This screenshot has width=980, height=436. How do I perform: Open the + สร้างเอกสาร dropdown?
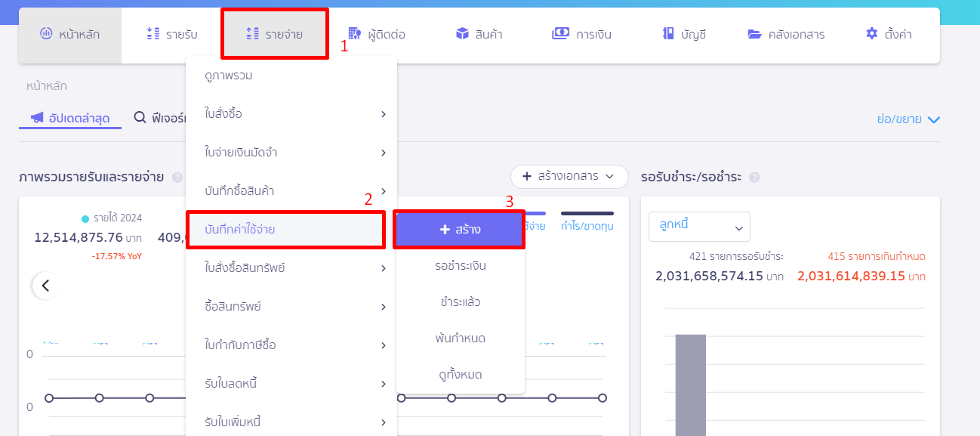569,177
